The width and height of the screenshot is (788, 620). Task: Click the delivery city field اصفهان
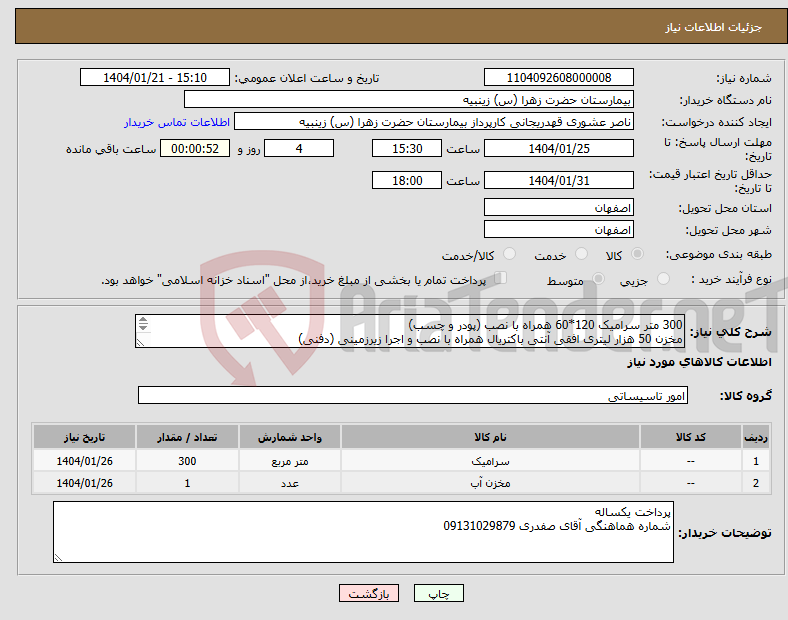[x=559, y=230]
